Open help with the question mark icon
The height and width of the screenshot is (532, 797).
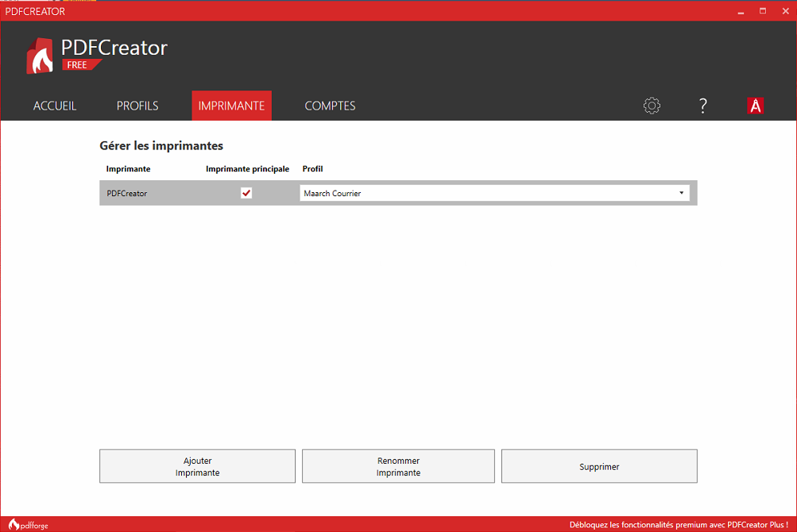[703, 106]
